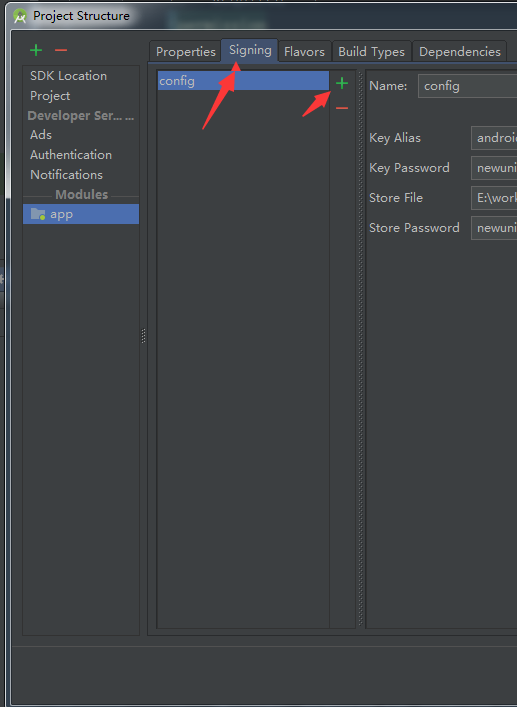
Task: Switch to the Properties tab
Action: (x=186, y=52)
